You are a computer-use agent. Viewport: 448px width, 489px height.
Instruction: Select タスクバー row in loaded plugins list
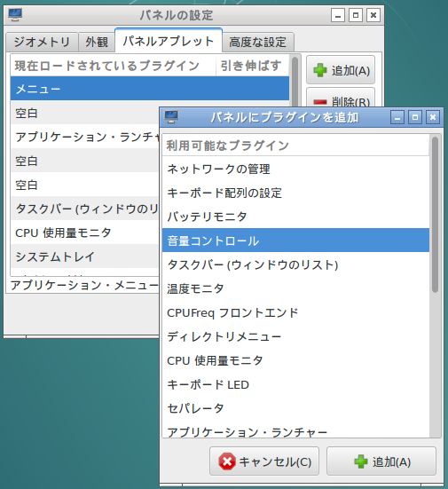tap(84, 209)
